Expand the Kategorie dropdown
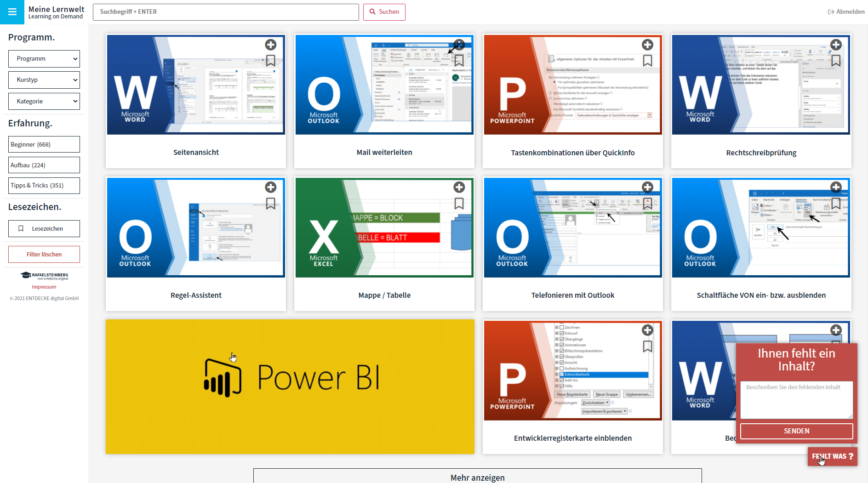Viewport: 868px width, 483px height. (44, 102)
